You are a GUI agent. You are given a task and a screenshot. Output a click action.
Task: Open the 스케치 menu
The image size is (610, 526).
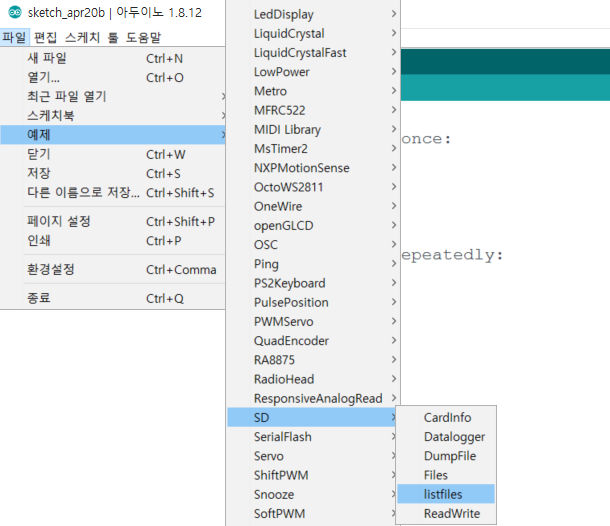pos(82,38)
